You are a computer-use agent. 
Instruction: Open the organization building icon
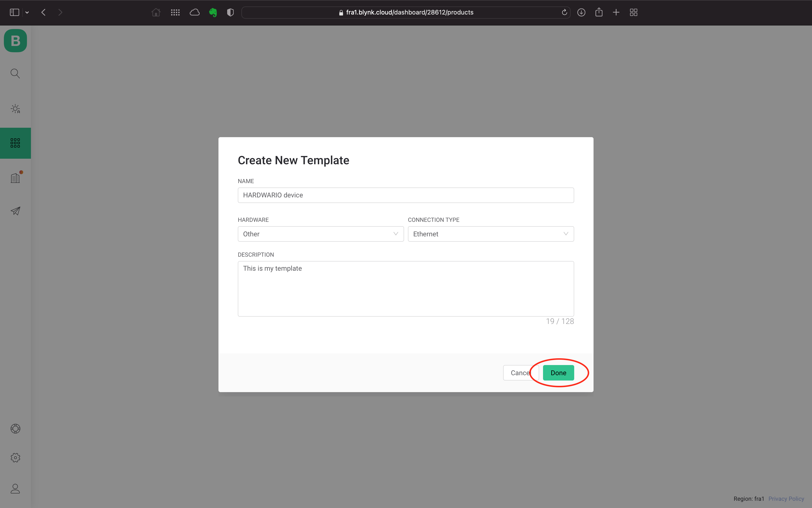pos(15,178)
